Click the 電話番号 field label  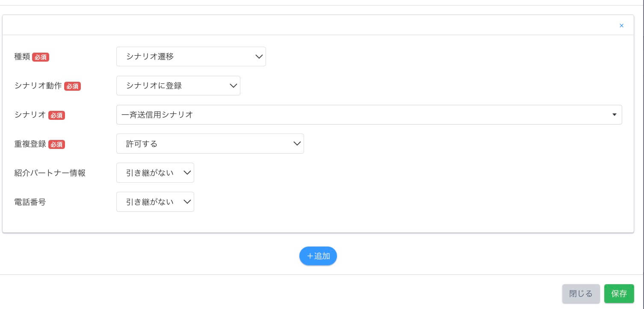click(30, 202)
